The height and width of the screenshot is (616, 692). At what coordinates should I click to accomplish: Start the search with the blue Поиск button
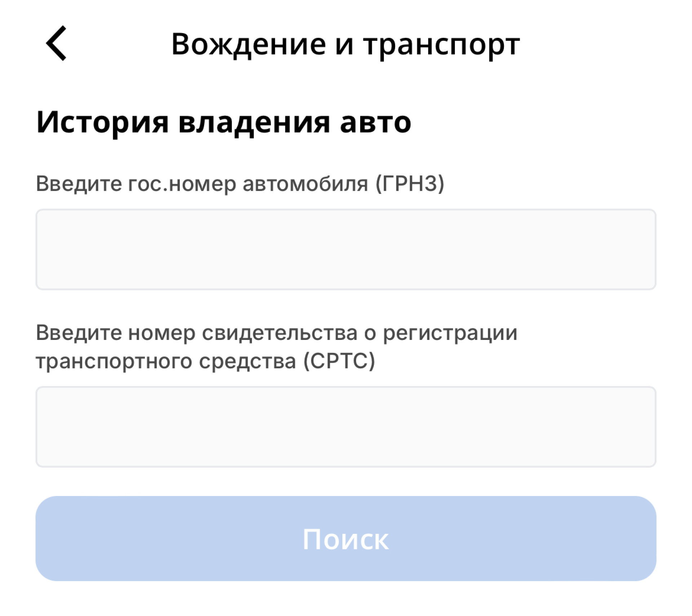(345, 539)
